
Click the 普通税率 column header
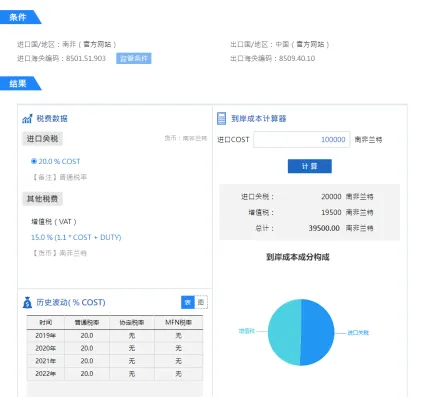87,322
